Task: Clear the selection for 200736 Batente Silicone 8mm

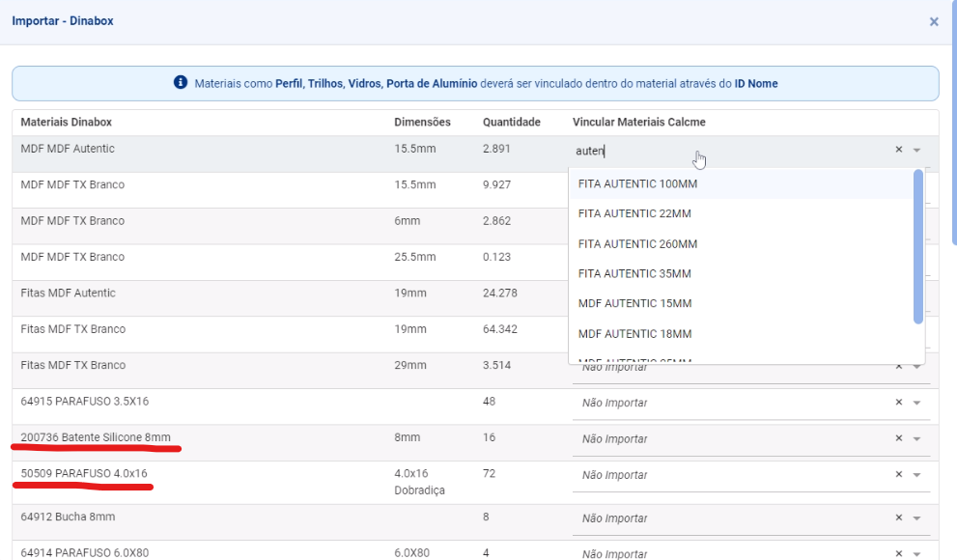Action: click(x=898, y=439)
